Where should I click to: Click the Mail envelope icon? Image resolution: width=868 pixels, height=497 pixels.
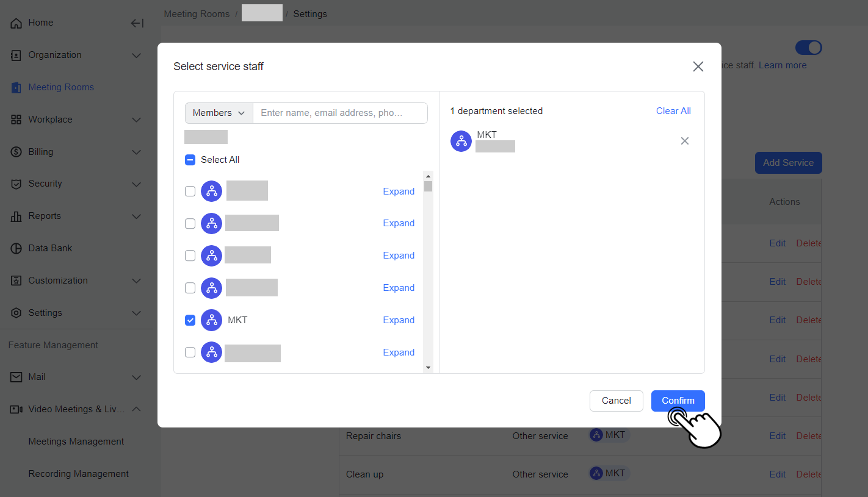[x=16, y=377]
